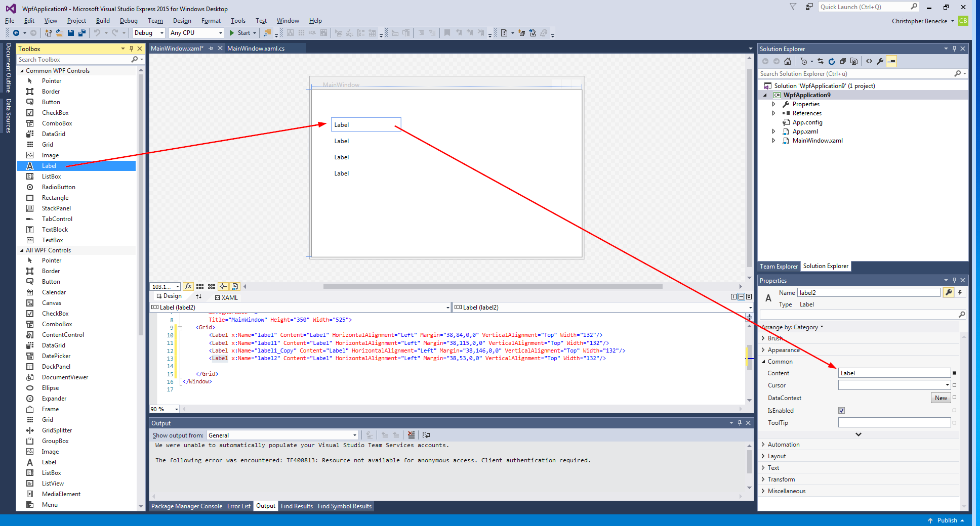Open the Any CPU platform dropdown
The image size is (980, 526).
220,32
